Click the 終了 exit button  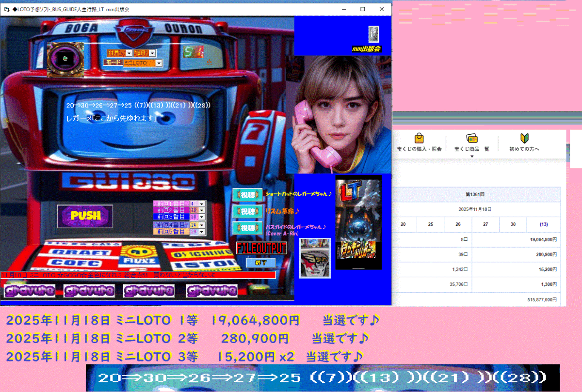261,263
